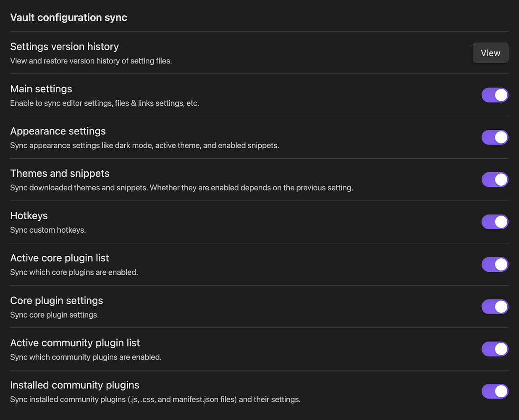
Task: Turn off Installed community plugins sync
Action: (x=495, y=391)
